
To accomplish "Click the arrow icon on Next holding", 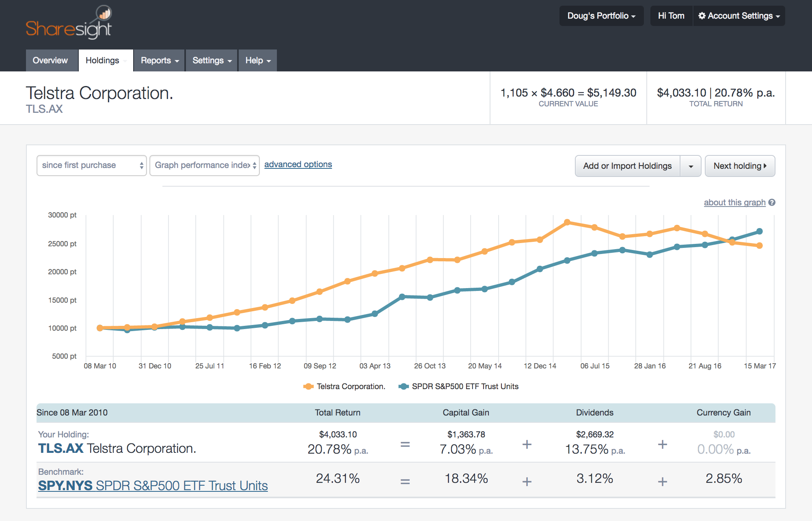I will coord(765,166).
